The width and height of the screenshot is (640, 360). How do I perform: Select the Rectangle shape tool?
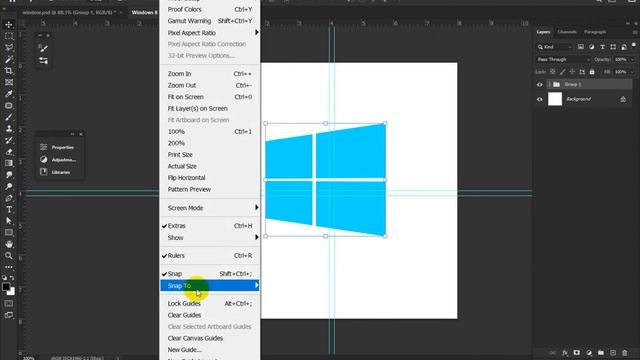(x=9, y=233)
